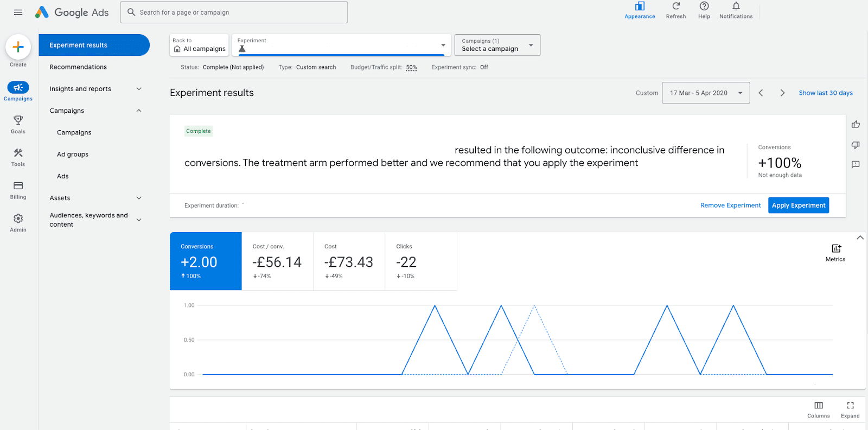Select the Conversions metric card
This screenshot has width=868, height=430.
[206, 261]
